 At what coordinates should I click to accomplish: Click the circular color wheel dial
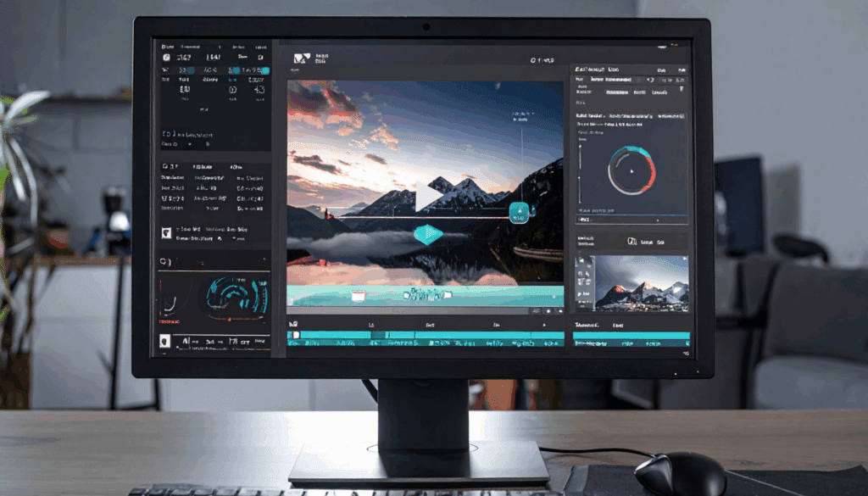(631, 170)
